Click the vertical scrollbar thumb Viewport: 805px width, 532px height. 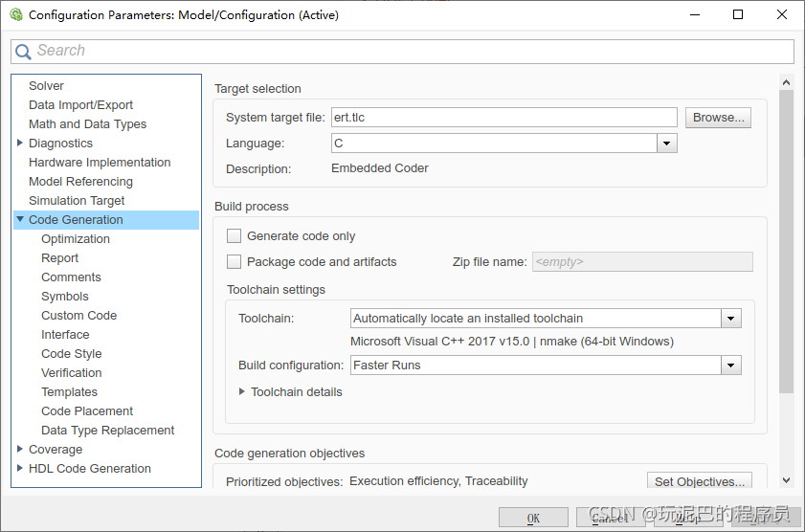[x=786, y=241]
